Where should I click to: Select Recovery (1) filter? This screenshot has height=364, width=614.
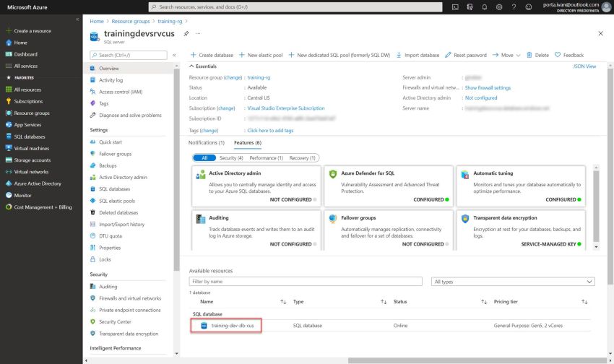[x=302, y=158]
